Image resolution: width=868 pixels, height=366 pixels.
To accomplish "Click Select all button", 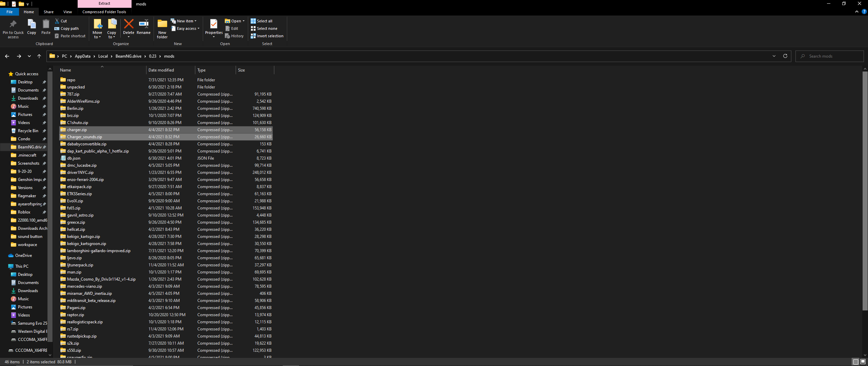I will click(x=261, y=21).
